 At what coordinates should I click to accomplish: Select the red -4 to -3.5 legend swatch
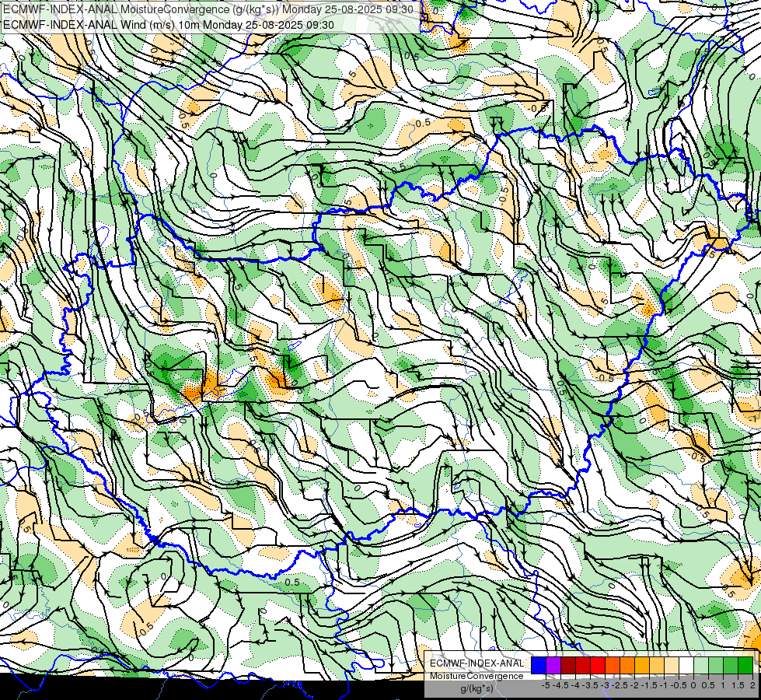pos(583,666)
